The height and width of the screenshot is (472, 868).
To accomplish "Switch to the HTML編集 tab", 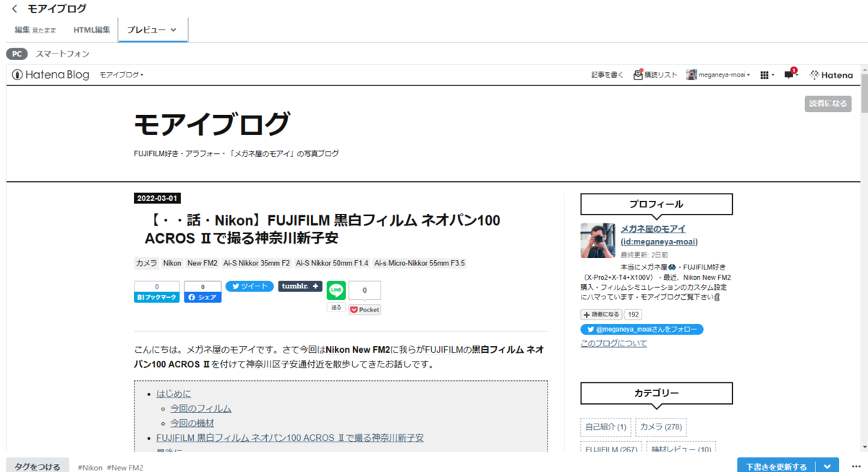I will coord(92,30).
